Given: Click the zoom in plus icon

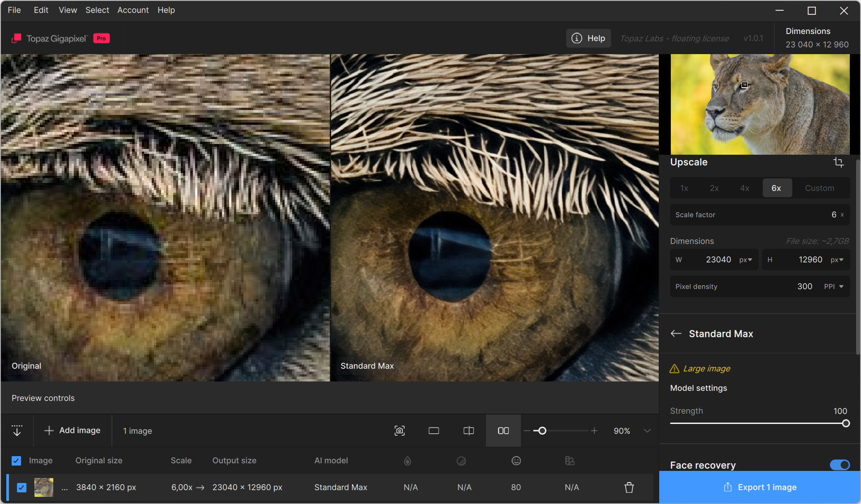Looking at the screenshot, I should click(594, 431).
